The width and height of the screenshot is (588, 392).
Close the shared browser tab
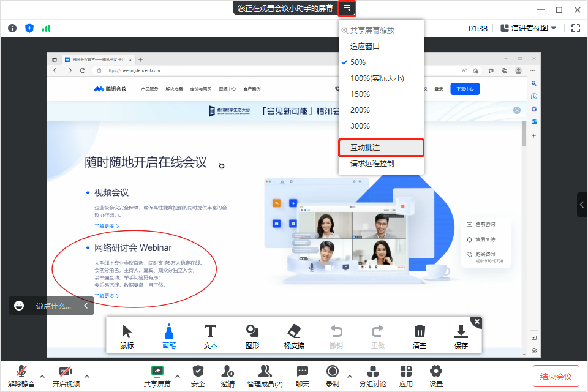tap(130, 59)
